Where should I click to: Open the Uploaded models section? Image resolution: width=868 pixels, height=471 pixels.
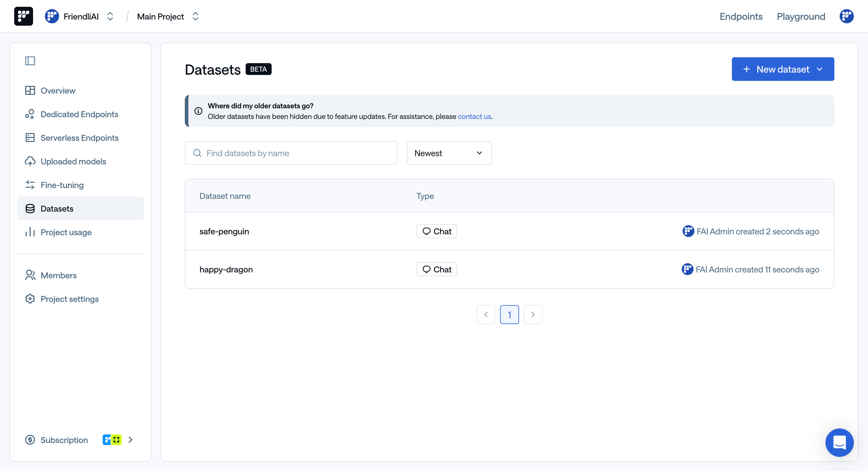point(73,161)
